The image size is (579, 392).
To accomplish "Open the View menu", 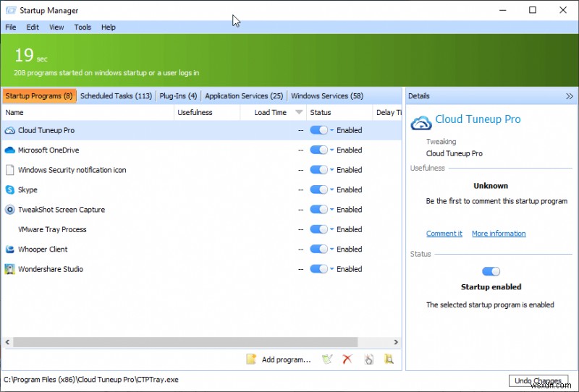I will [x=56, y=27].
